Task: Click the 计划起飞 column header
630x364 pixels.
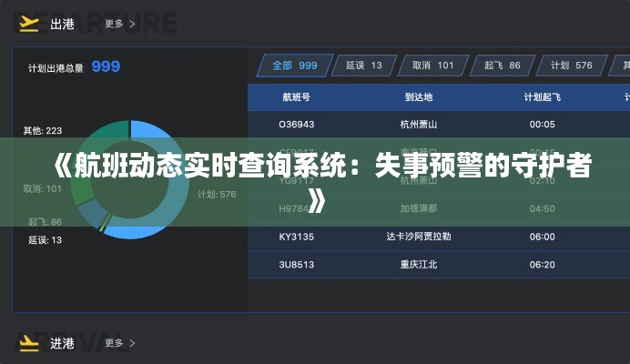Action: tap(542, 96)
